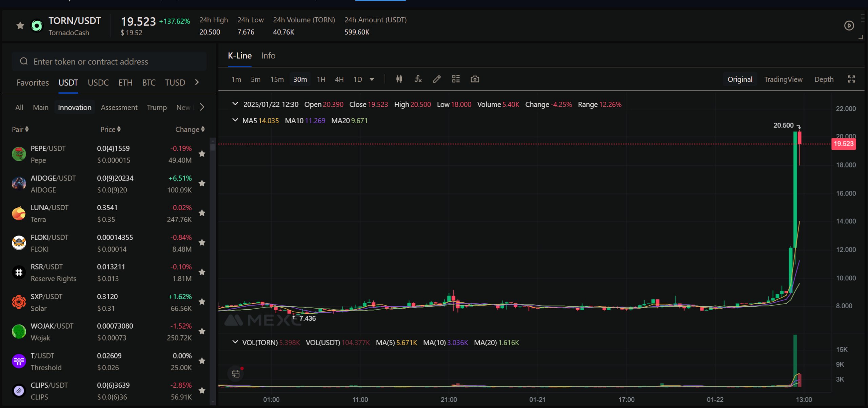Viewport: 868px width, 408px height.
Task: Switch to the Info tab
Action: pos(268,56)
